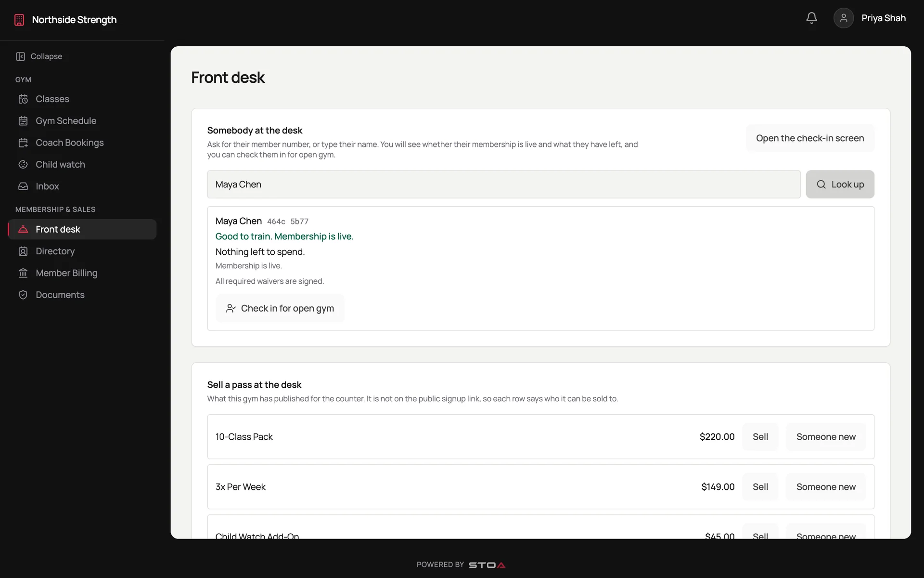Collapse the sidebar
The width and height of the screenshot is (924, 578).
39,56
